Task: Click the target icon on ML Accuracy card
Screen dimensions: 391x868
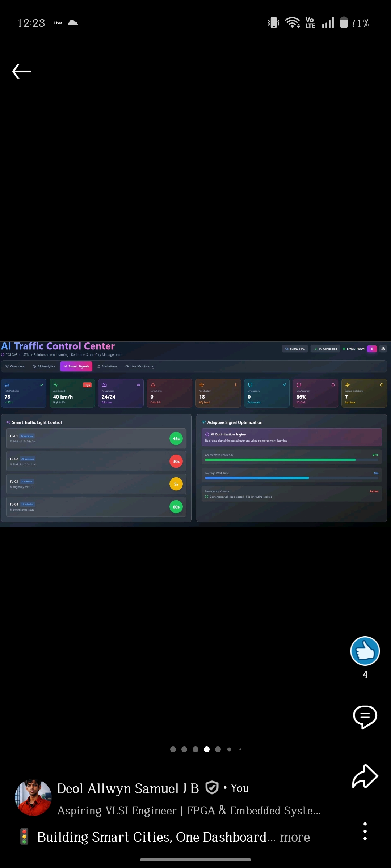Action: (299, 385)
